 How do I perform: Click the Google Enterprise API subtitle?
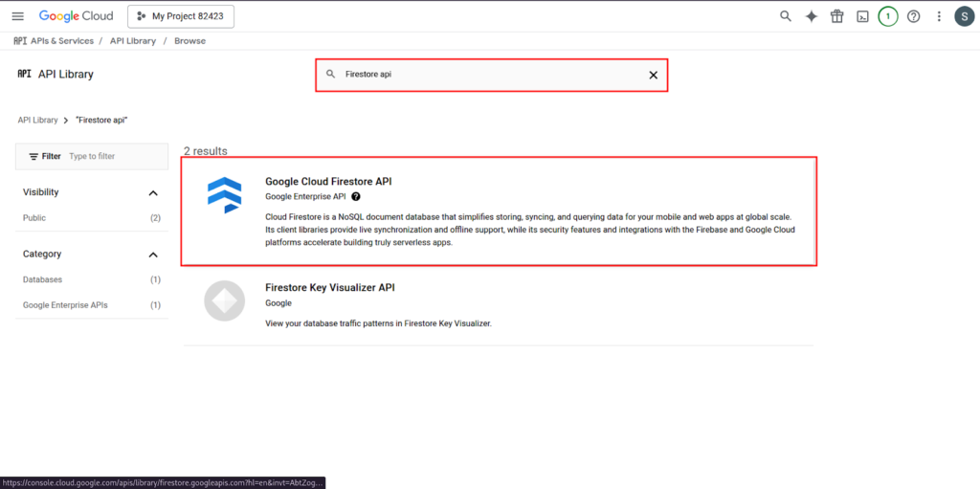click(x=305, y=196)
